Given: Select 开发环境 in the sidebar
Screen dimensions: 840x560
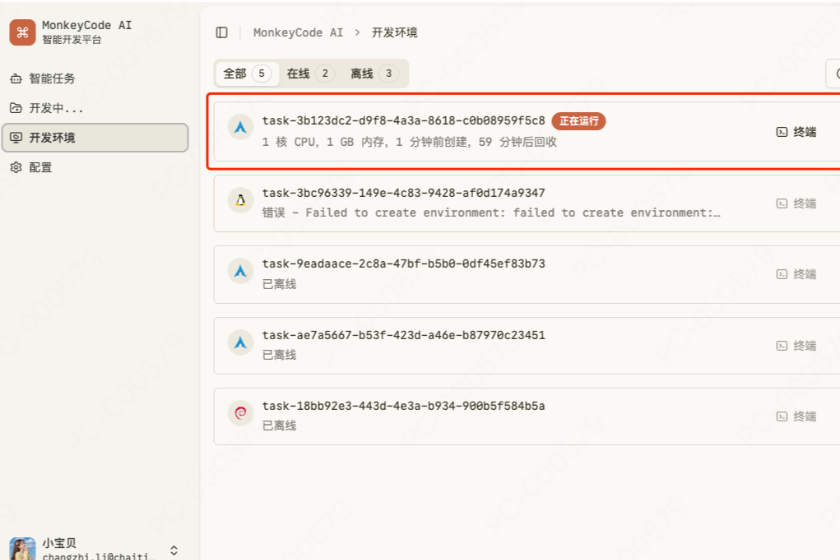Looking at the screenshot, I should [x=95, y=138].
